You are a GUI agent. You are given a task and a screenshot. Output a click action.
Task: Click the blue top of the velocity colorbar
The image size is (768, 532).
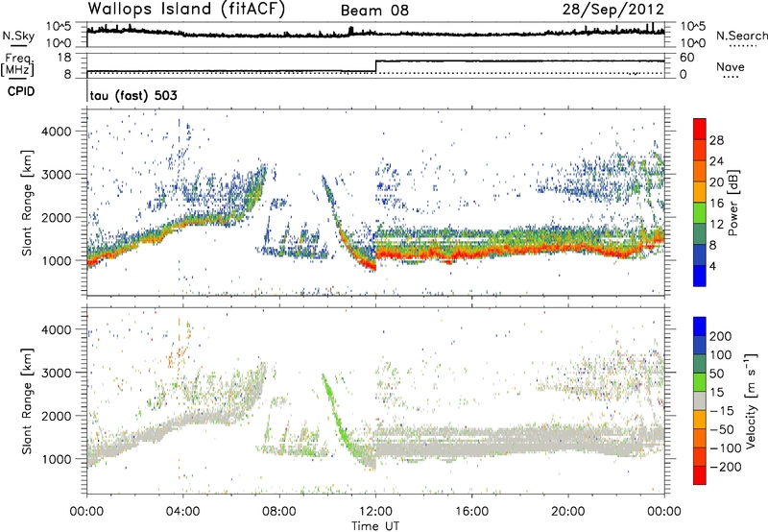tap(700, 326)
